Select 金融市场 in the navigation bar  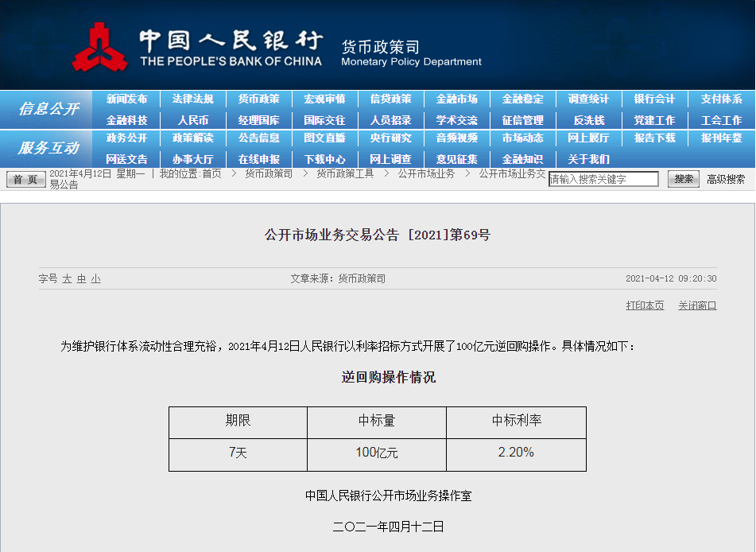tap(456, 99)
